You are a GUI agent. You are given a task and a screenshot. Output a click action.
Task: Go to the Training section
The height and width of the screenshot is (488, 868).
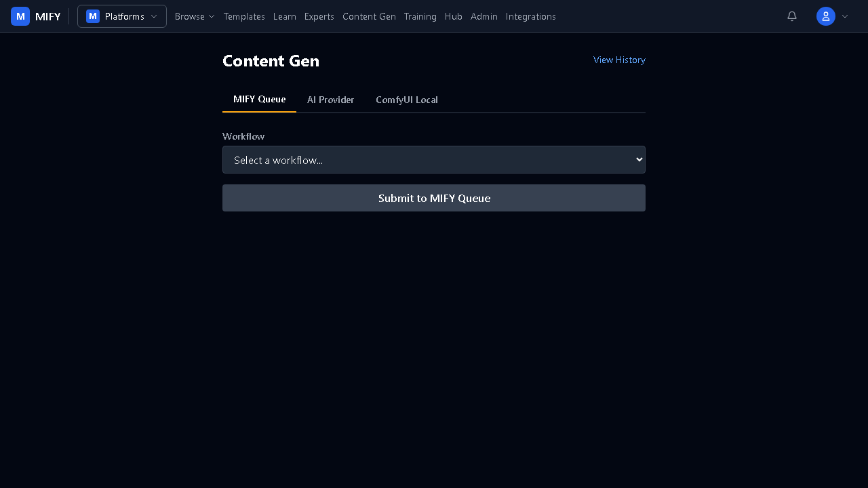(x=420, y=16)
